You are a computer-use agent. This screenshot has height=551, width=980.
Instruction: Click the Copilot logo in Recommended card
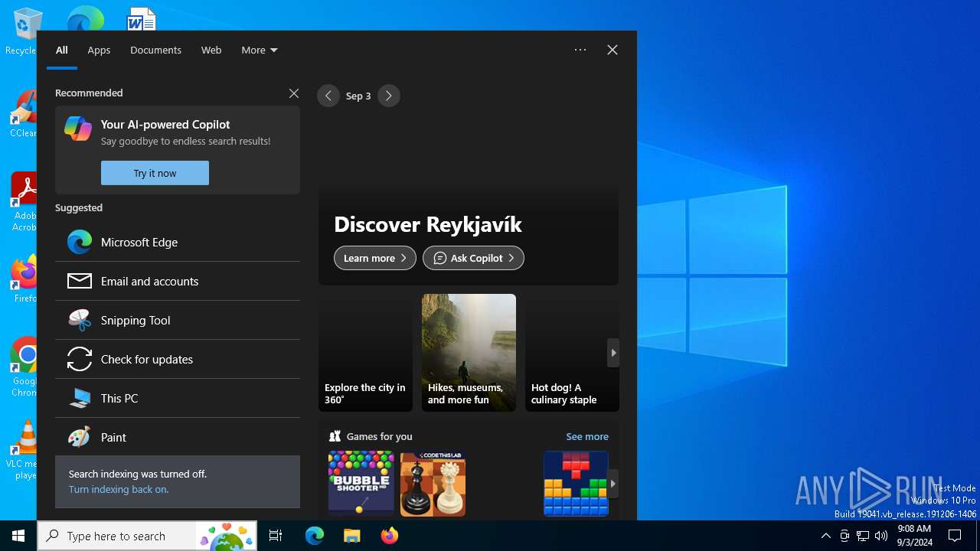78,129
